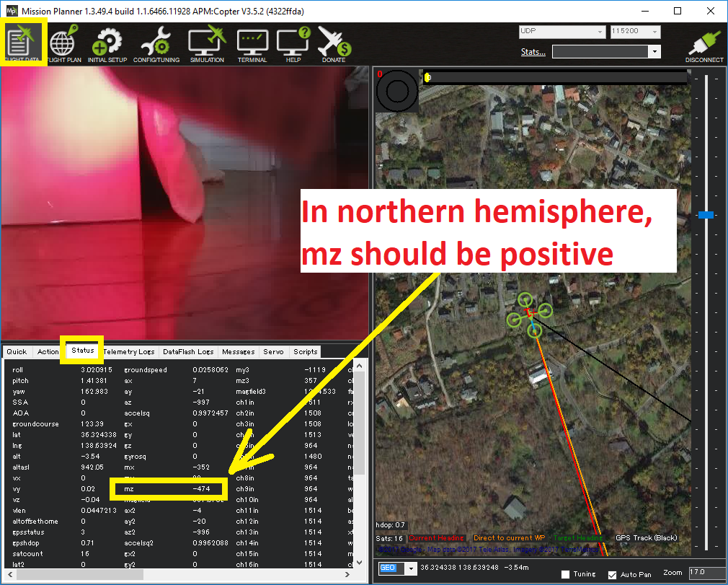Click the accelsq2 value 0.9962088
728x585 pixels.
pos(210,543)
